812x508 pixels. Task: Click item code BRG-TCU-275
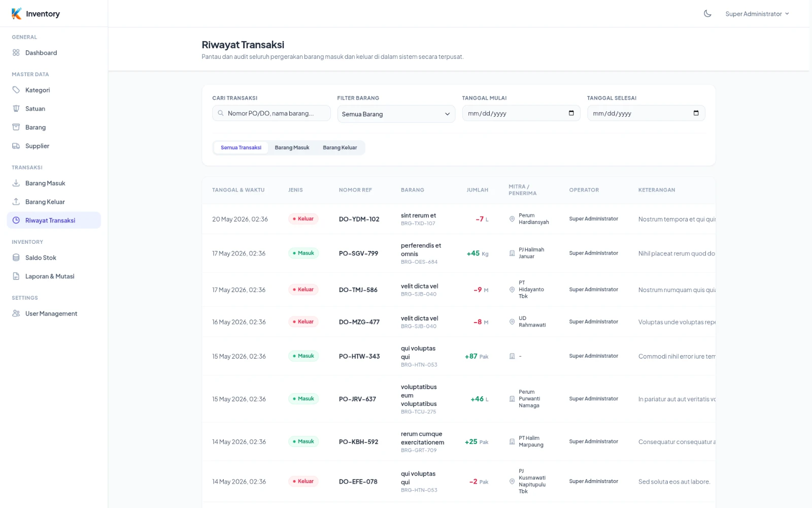click(419, 412)
